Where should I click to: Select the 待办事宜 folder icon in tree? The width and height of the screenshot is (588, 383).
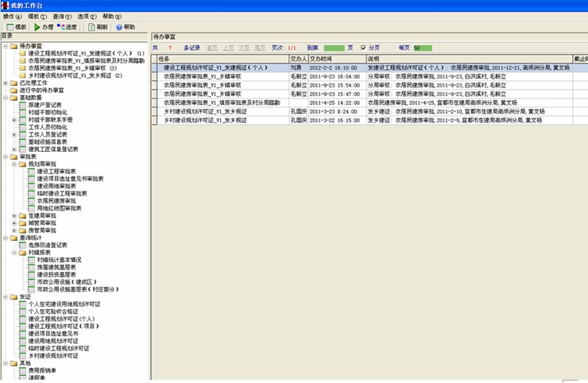coord(14,46)
